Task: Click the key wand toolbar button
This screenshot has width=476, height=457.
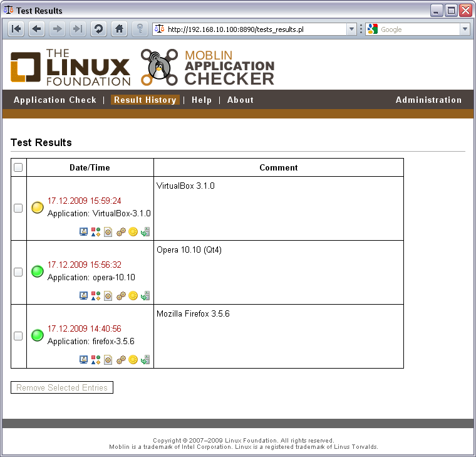Action: (140, 29)
